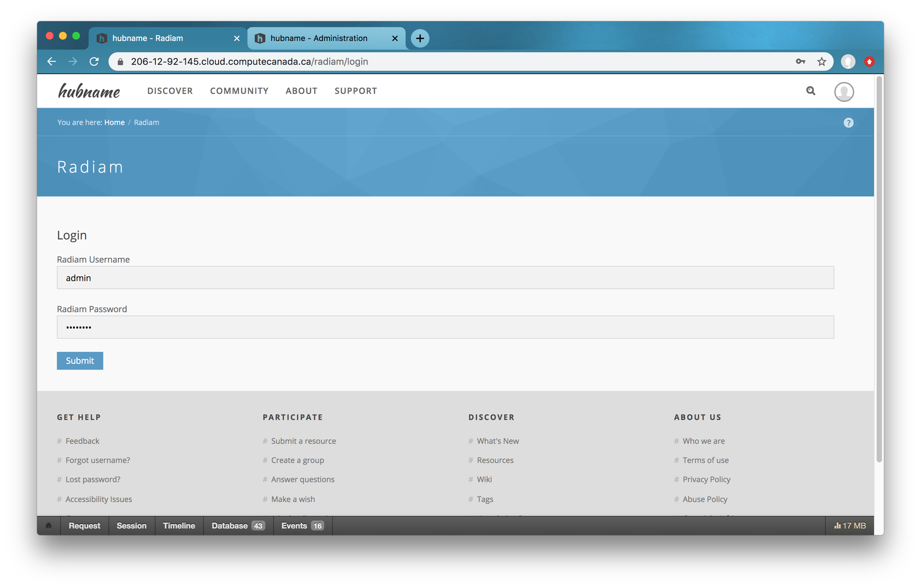
Task: Select the hubname - Radiam tab
Action: (167, 38)
